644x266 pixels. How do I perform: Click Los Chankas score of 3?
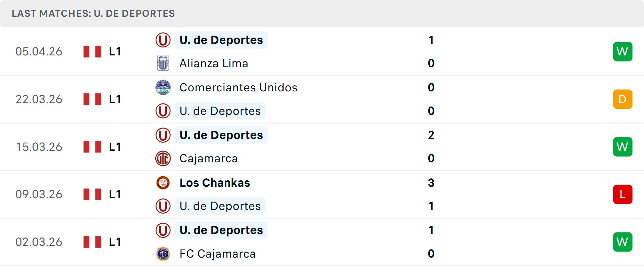click(x=431, y=183)
